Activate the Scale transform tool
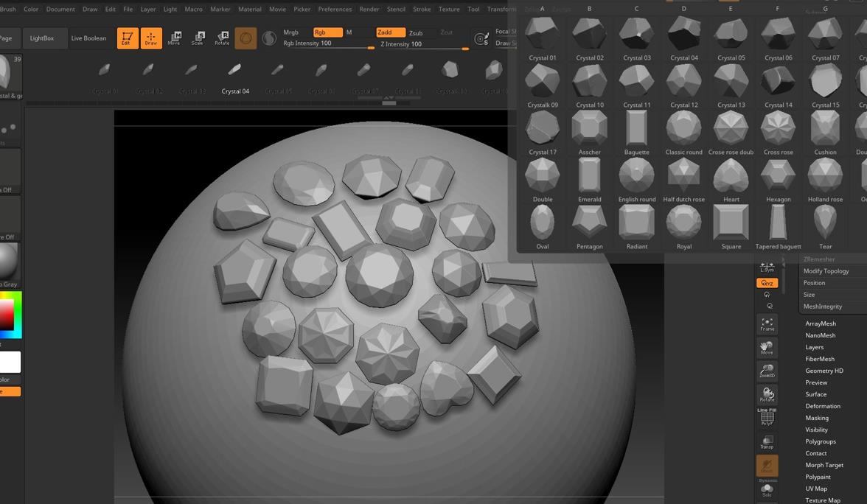The width and height of the screenshot is (867, 504). 198,38
